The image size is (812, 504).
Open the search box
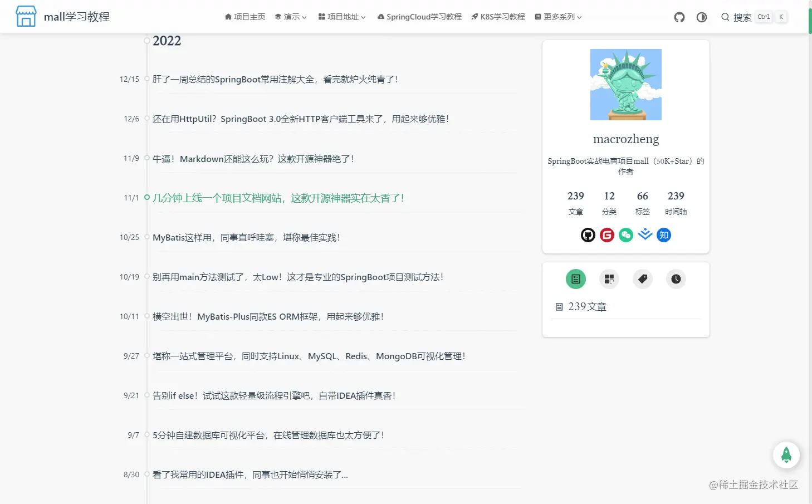click(x=754, y=17)
